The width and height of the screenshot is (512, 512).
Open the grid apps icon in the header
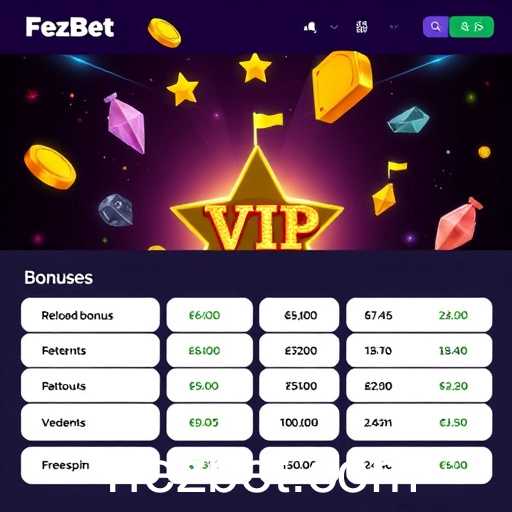(362, 27)
